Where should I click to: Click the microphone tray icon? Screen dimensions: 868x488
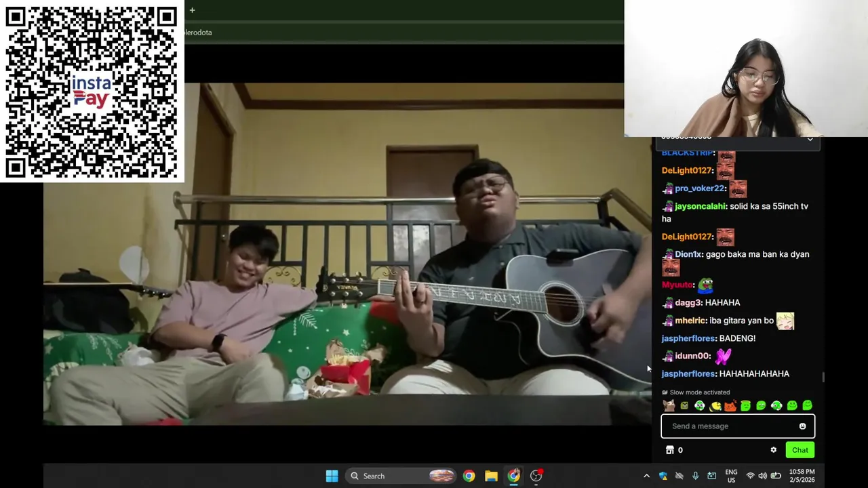coord(695,476)
